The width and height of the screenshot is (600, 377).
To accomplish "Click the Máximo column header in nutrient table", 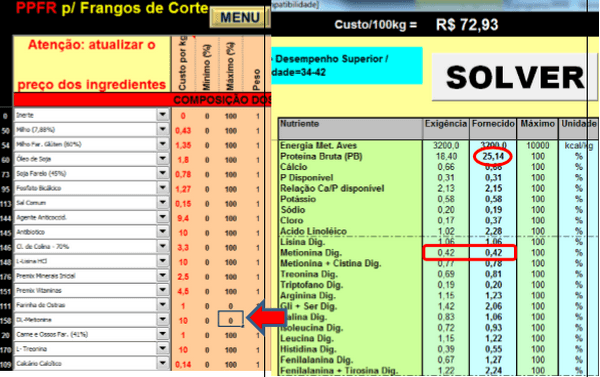I will 537,128.
